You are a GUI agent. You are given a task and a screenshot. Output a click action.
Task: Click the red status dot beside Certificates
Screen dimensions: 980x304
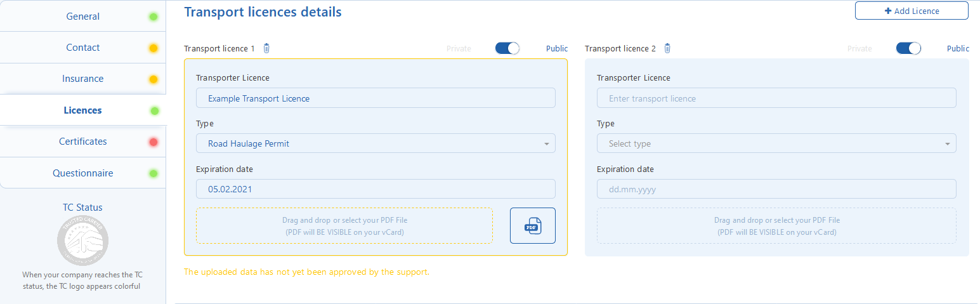click(x=154, y=142)
